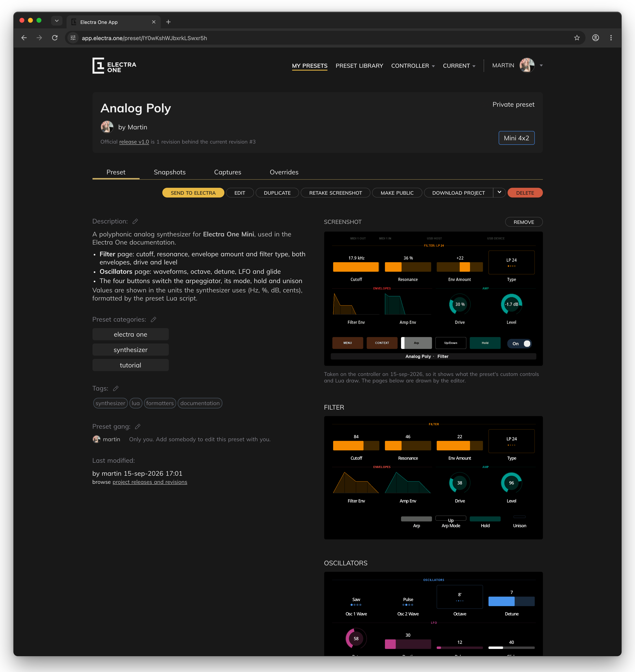Open the site information icon in address bar

click(73, 38)
